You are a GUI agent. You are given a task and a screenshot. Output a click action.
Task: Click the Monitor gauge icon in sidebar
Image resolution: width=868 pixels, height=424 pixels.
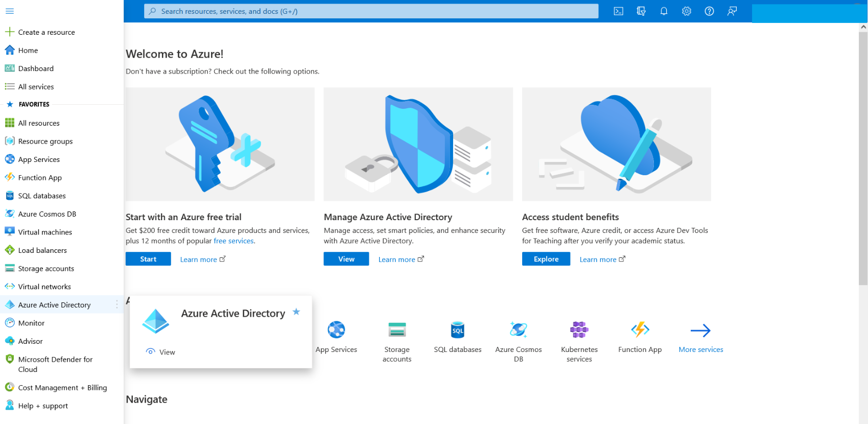click(x=10, y=323)
